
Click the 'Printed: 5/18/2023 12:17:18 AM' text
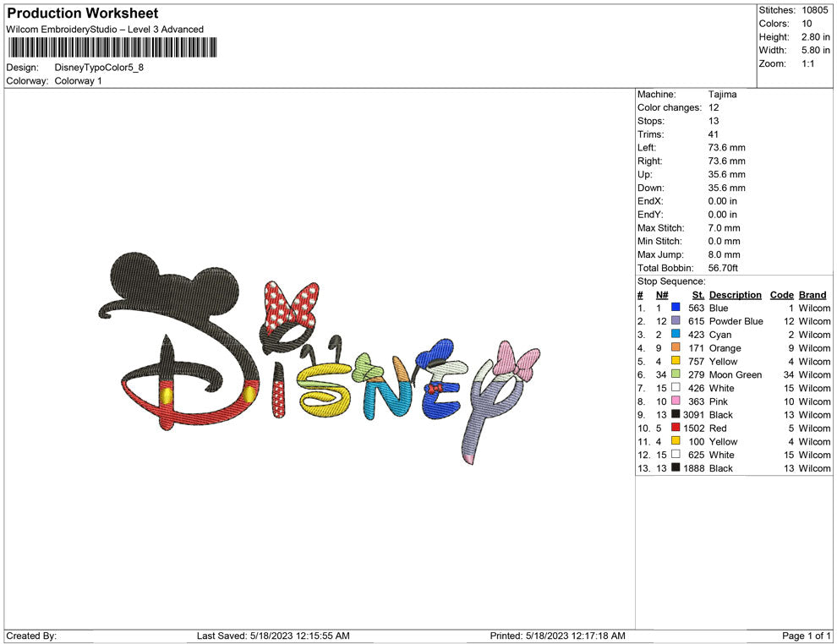tap(557, 636)
